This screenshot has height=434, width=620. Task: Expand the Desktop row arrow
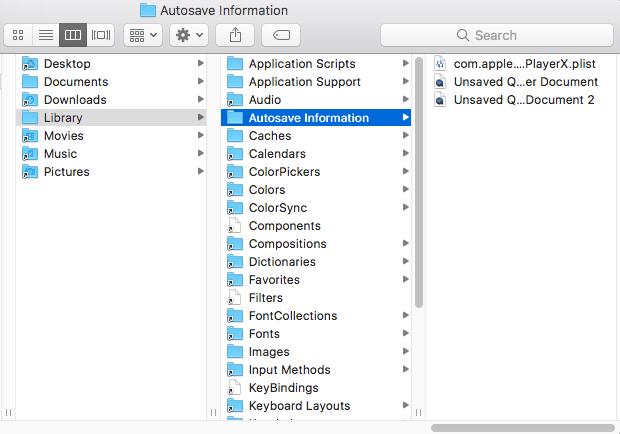(200, 63)
